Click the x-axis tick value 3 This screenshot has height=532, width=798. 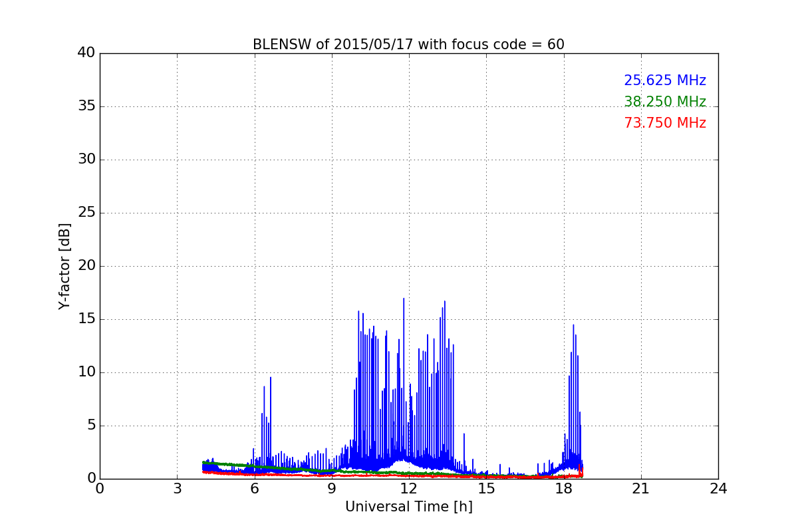tap(177, 489)
